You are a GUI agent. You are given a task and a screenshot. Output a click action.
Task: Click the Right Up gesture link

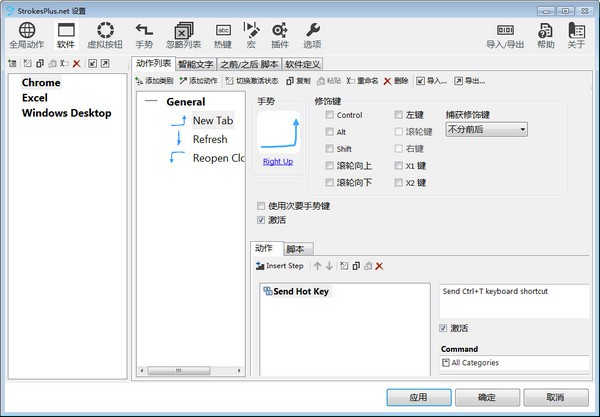[278, 161]
